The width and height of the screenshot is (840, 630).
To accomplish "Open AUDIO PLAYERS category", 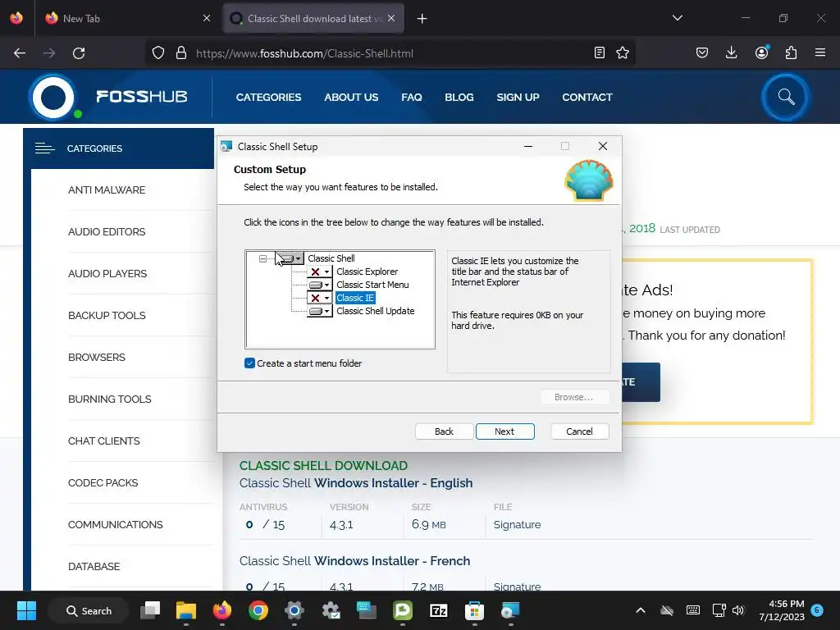I will pos(107,274).
